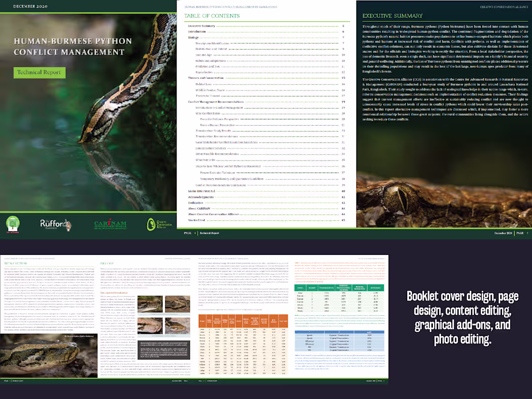Click the tiger graphic beside the Rufford logo
The width and height of the screenshot is (532, 399).
click(68, 226)
